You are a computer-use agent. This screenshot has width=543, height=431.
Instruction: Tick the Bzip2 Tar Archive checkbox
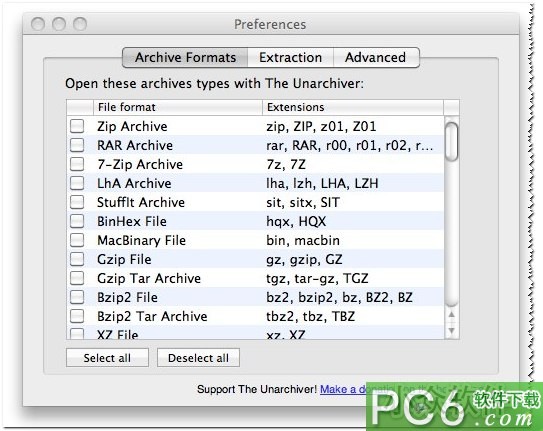click(x=77, y=316)
